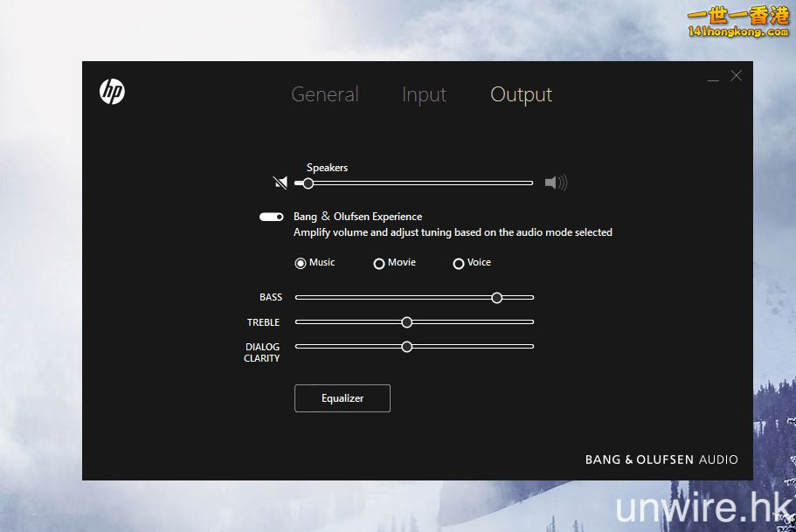Image resolution: width=796 pixels, height=532 pixels.
Task: Close the audio control window
Action: click(736, 76)
